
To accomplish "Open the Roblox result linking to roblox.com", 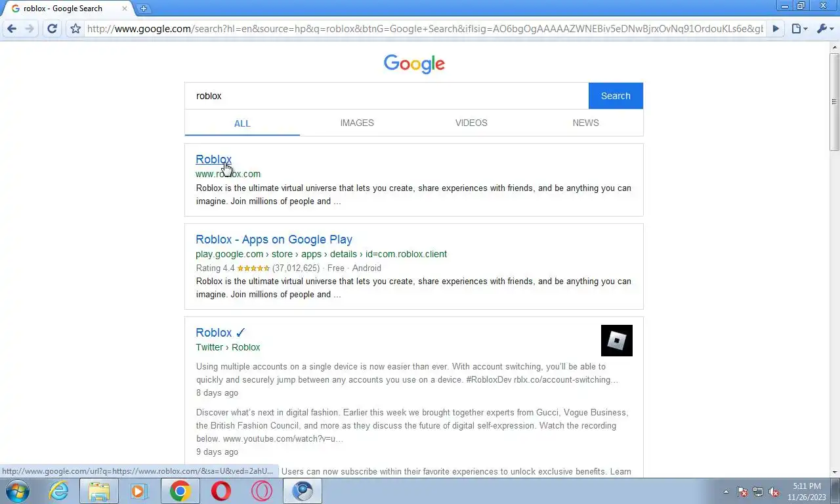I will 213,159.
